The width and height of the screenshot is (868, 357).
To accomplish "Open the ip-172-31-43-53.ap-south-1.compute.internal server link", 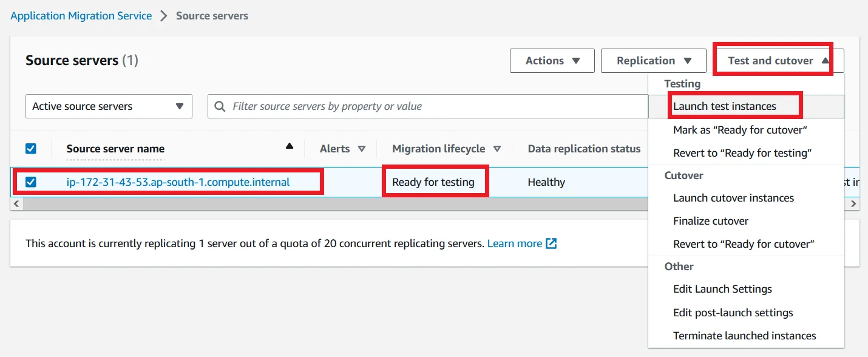I will click(178, 182).
